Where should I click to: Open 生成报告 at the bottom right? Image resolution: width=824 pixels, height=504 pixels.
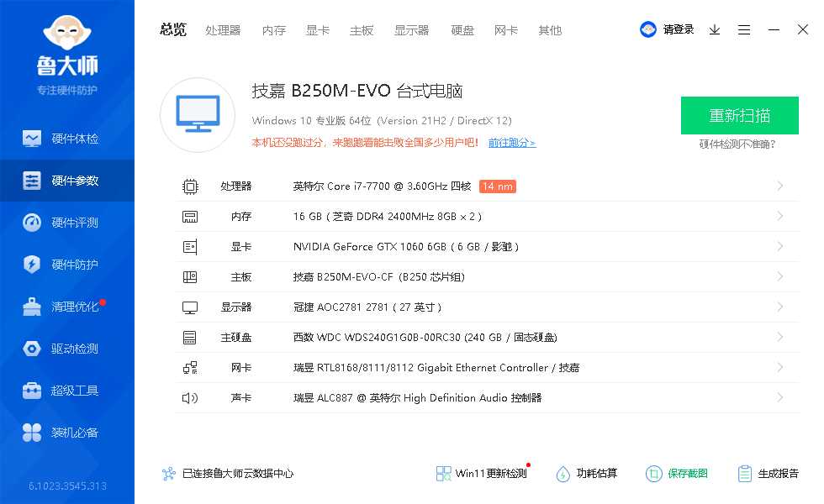click(x=769, y=474)
